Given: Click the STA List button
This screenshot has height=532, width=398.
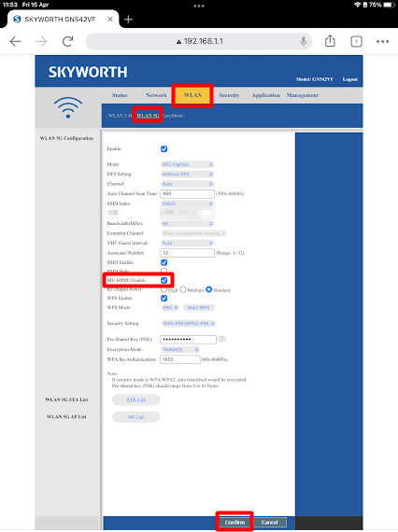Looking at the screenshot, I should click(135, 400).
